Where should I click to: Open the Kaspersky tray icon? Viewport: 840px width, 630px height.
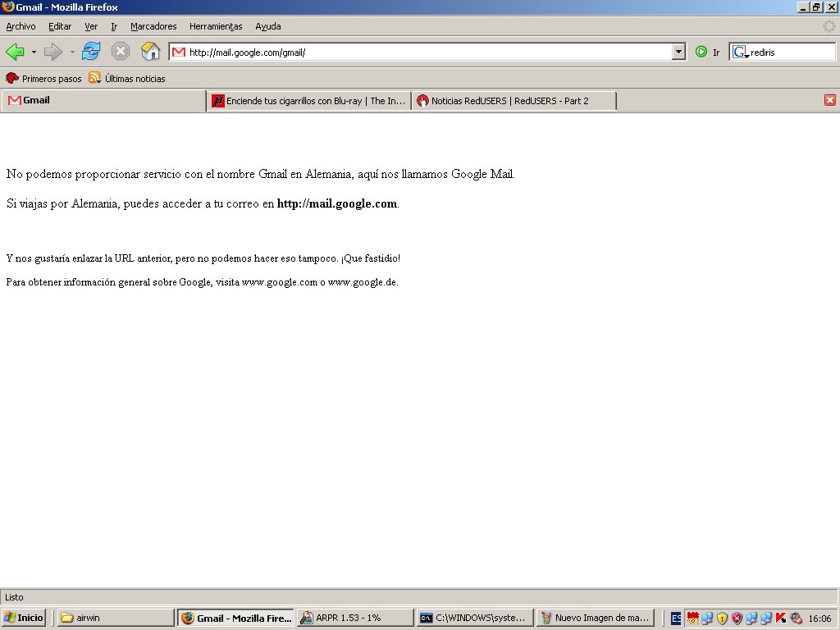tap(781, 618)
